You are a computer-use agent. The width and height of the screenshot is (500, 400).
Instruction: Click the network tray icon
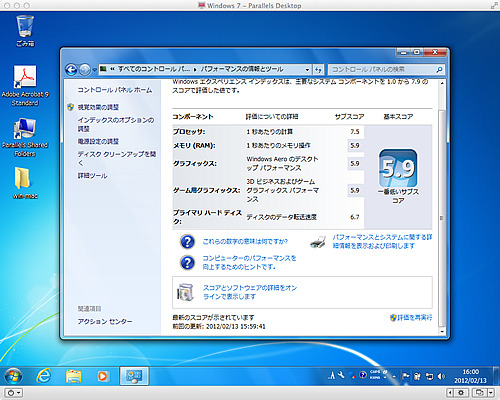tap(429, 376)
